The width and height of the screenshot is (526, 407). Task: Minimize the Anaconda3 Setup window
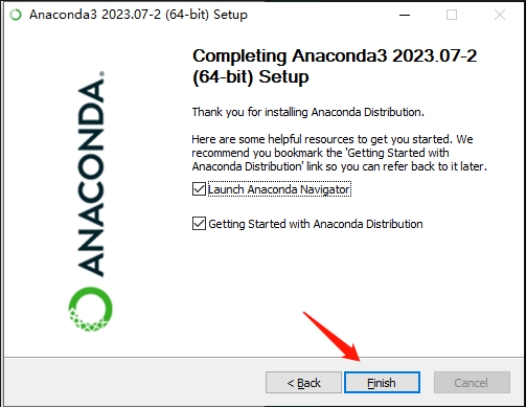point(405,15)
